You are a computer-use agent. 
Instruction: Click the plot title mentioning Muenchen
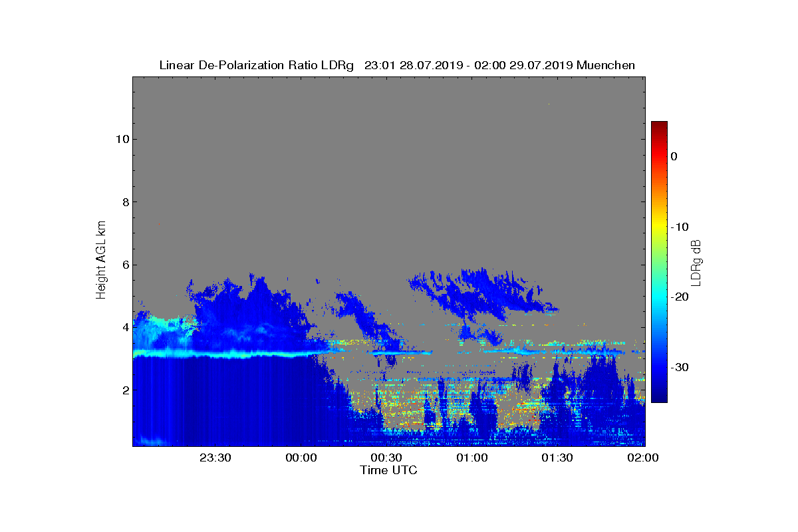tap(397, 65)
